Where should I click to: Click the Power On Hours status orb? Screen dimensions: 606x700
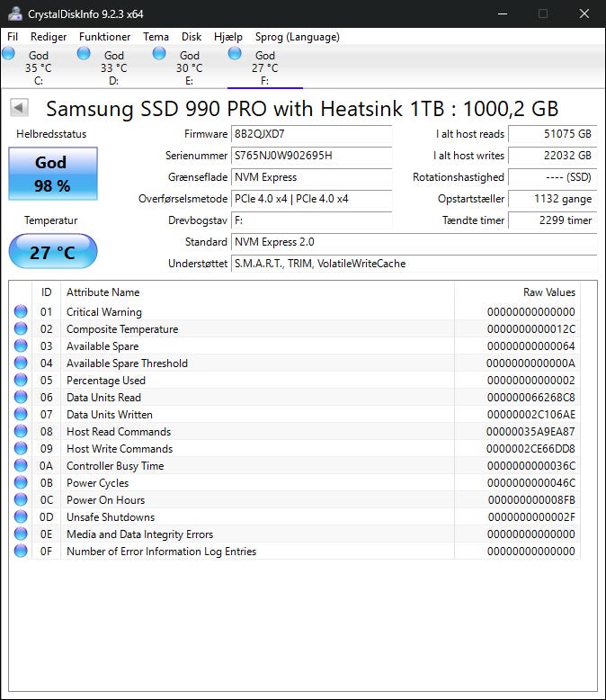(21, 500)
